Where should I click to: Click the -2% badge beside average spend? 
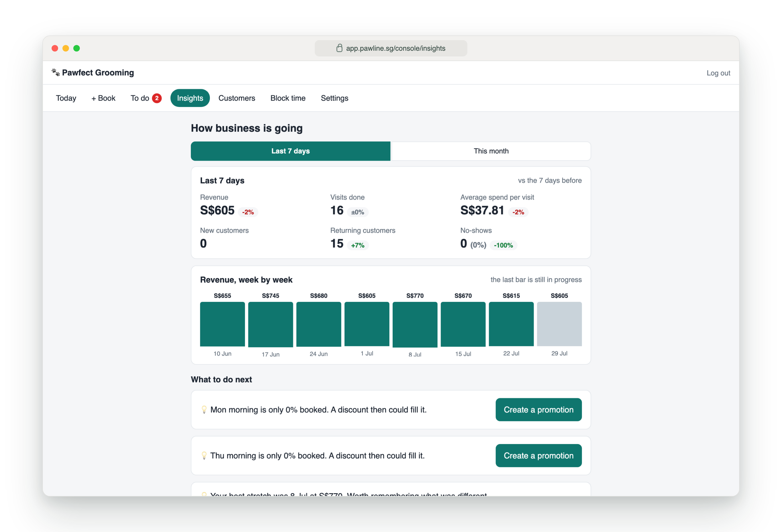[518, 212]
